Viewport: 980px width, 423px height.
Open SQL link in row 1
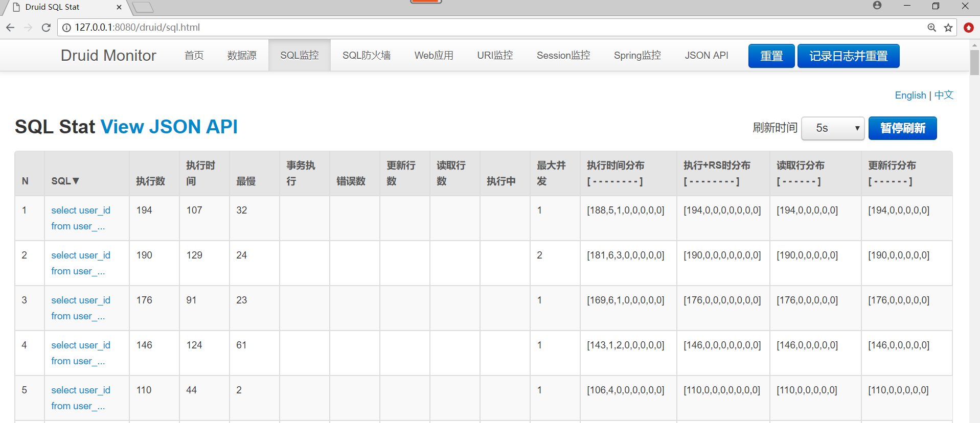[81, 218]
